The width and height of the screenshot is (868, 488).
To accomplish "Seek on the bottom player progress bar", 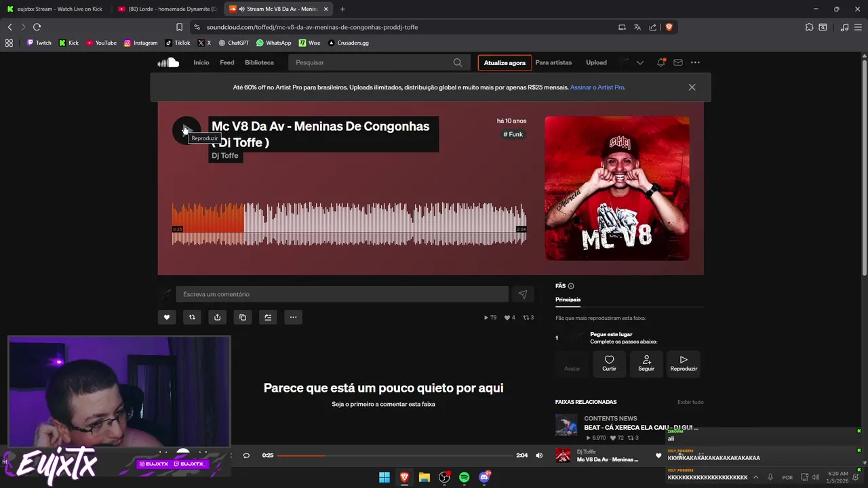I will 395,455.
